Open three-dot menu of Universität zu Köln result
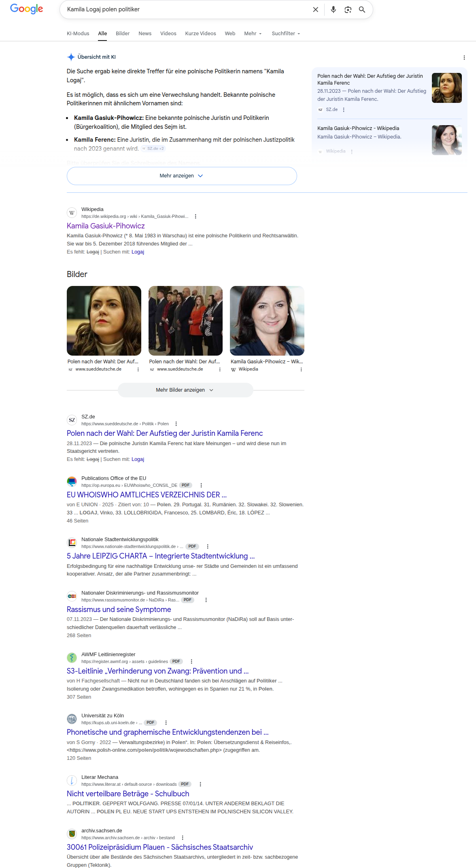The width and height of the screenshot is (476, 868). point(166,723)
